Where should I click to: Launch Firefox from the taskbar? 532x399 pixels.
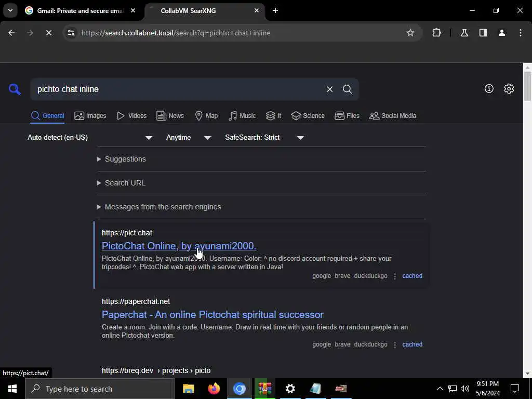pyautogui.click(x=214, y=389)
